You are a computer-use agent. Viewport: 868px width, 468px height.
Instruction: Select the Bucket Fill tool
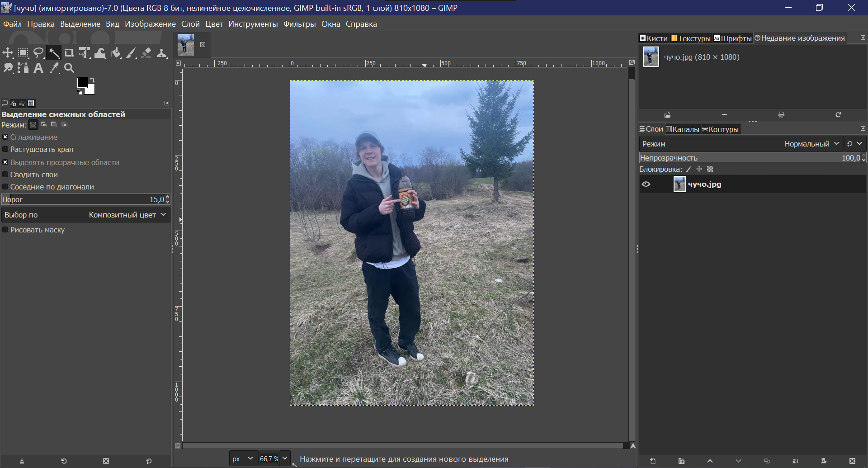[116, 53]
